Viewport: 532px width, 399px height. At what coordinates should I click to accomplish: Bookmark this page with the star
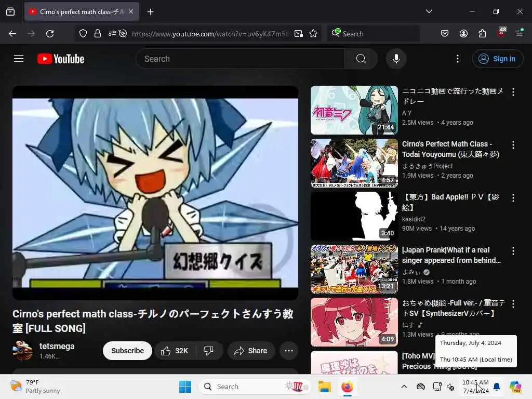[x=313, y=33]
